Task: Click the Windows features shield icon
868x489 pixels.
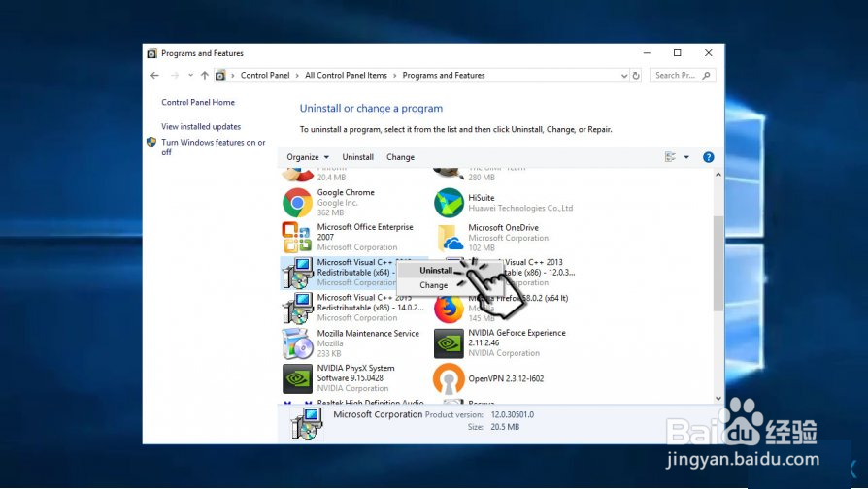Action: 151,143
